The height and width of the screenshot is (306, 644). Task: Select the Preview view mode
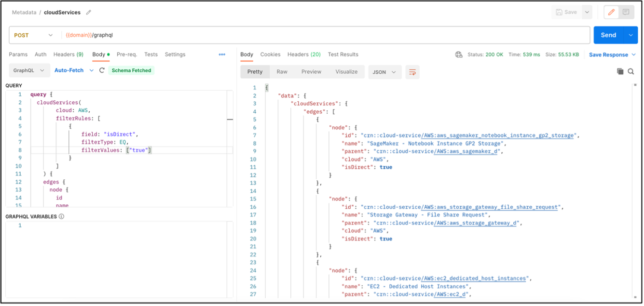[311, 72]
